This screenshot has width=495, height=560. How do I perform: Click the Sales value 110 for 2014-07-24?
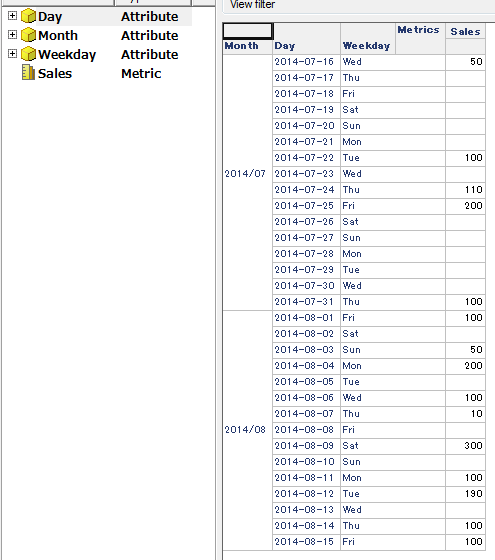click(465, 190)
